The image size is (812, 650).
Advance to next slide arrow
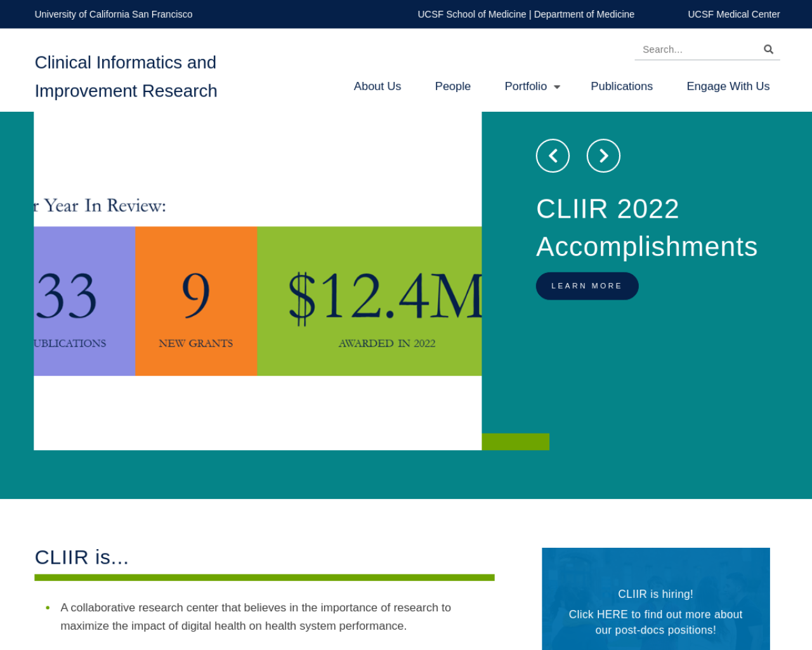click(603, 156)
